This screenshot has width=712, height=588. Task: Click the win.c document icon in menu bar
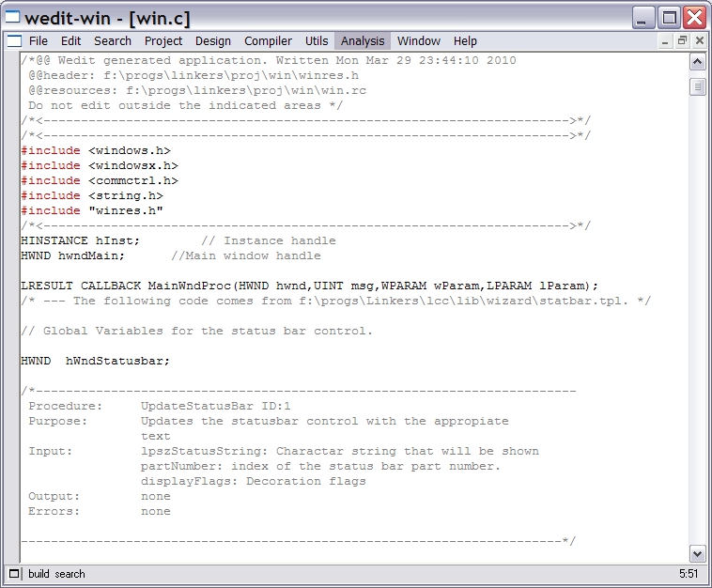13,41
